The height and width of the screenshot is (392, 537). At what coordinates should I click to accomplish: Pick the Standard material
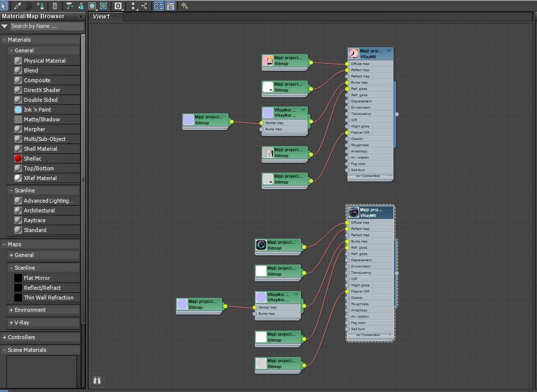[x=47, y=230]
